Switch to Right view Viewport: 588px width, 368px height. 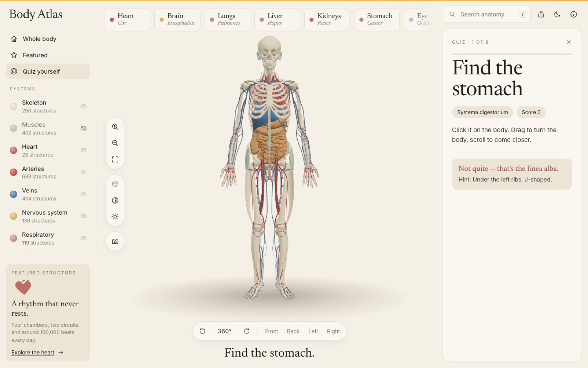pyautogui.click(x=333, y=331)
